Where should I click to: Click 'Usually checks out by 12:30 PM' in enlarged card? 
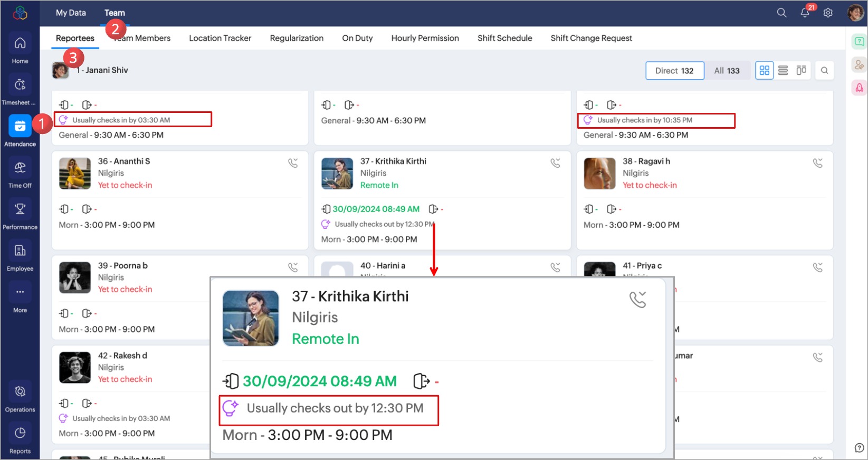[335, 408]
